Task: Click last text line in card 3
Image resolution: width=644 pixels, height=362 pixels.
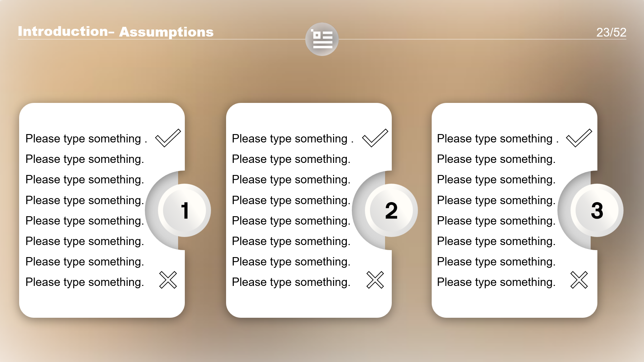Action: pyautogui.click(x=496, y=282)
